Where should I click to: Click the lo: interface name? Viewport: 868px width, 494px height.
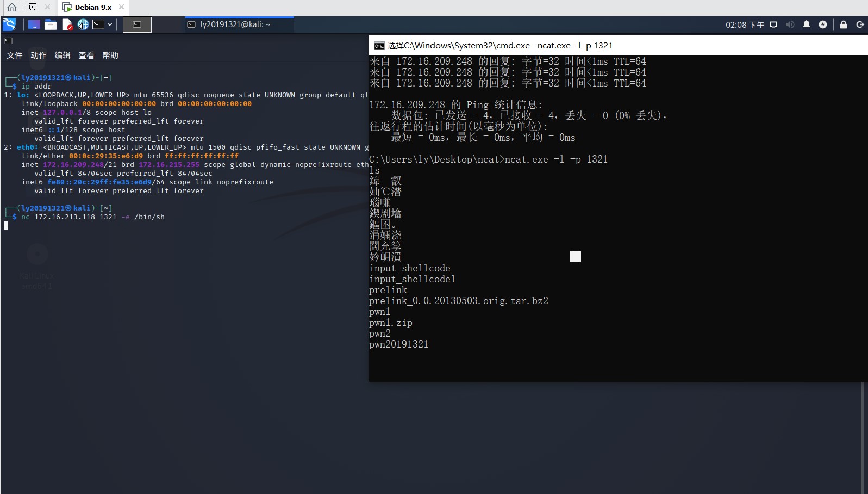point(23,95)
